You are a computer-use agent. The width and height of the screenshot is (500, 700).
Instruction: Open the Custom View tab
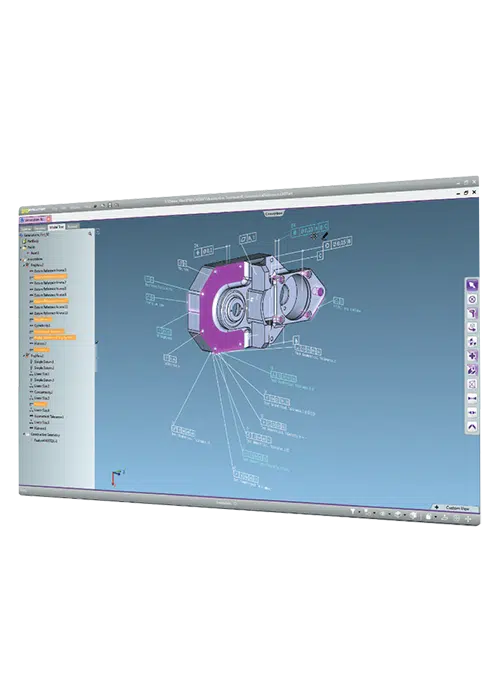458,508
